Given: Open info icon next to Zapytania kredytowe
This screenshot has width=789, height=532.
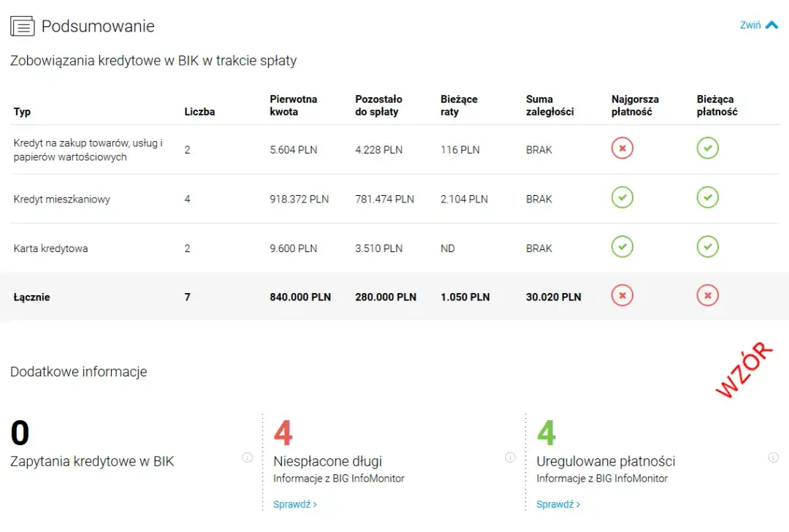Looking at the screenshot, I should 247,457.
